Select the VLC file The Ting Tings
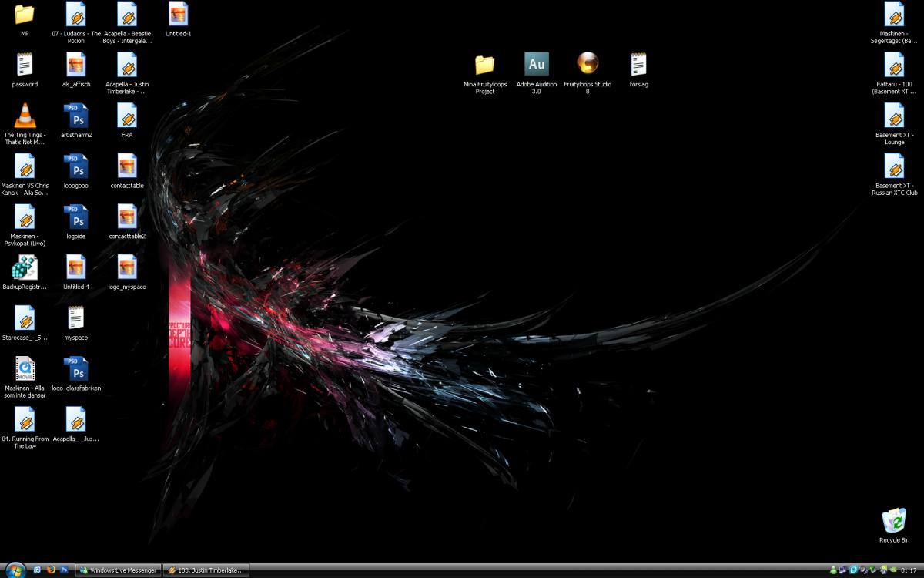924x578 pixels. [x=25, y=116]
